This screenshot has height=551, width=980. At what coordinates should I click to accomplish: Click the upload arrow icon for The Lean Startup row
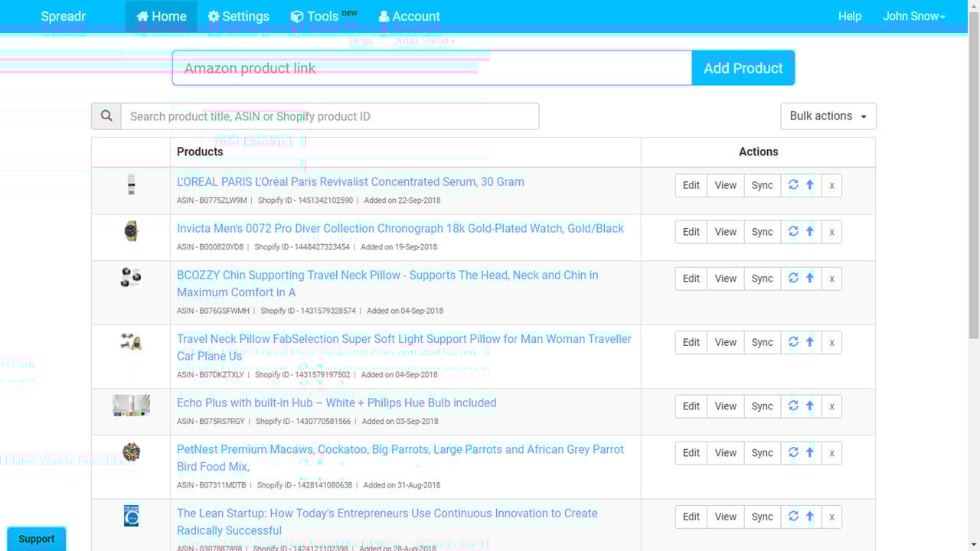point(809,517)
